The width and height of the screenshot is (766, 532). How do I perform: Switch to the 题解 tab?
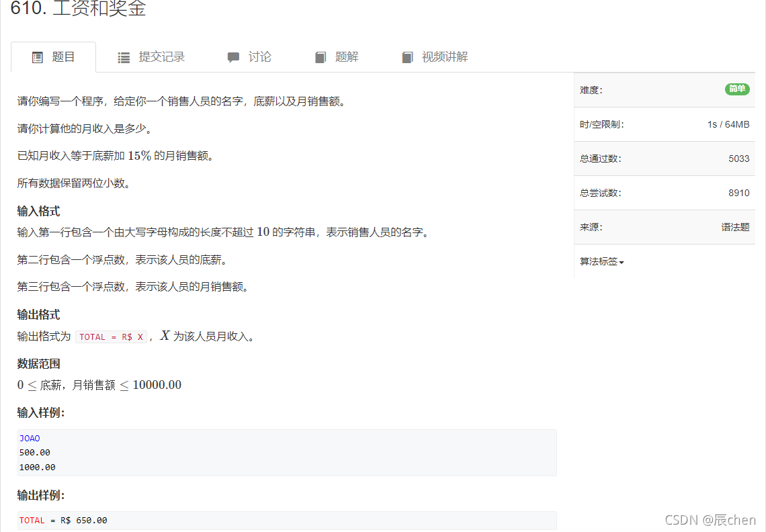coord(337,57)
